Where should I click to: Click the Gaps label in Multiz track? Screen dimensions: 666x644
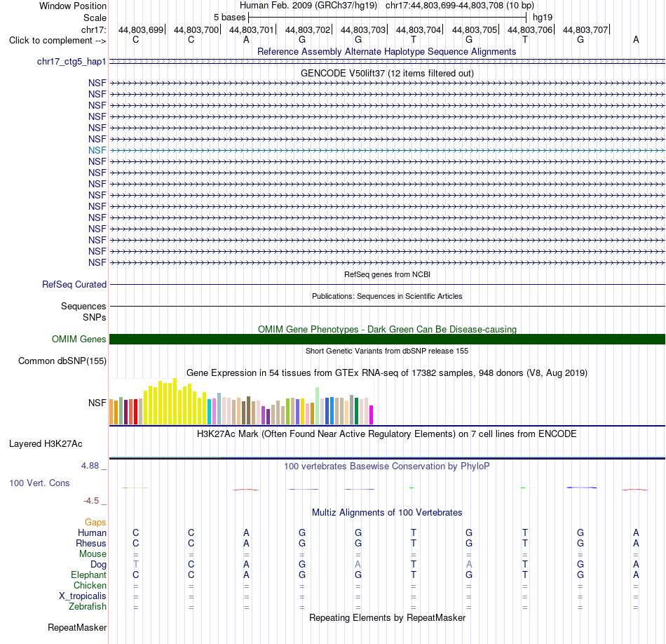tap(95, 523)
